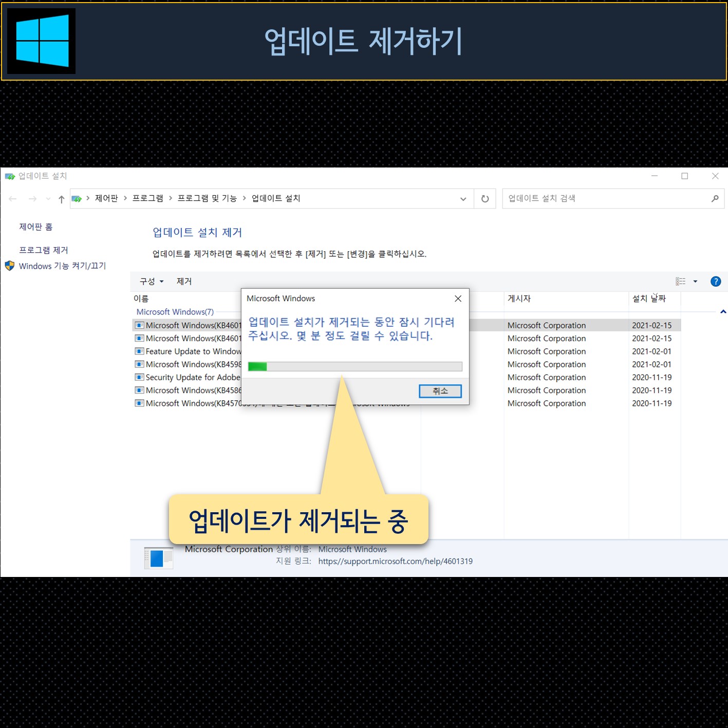728x728 pixels.
Task: Click the 업데이트 설치 breadcrumb
Action: pyautogui.click(x=276, y=198)
